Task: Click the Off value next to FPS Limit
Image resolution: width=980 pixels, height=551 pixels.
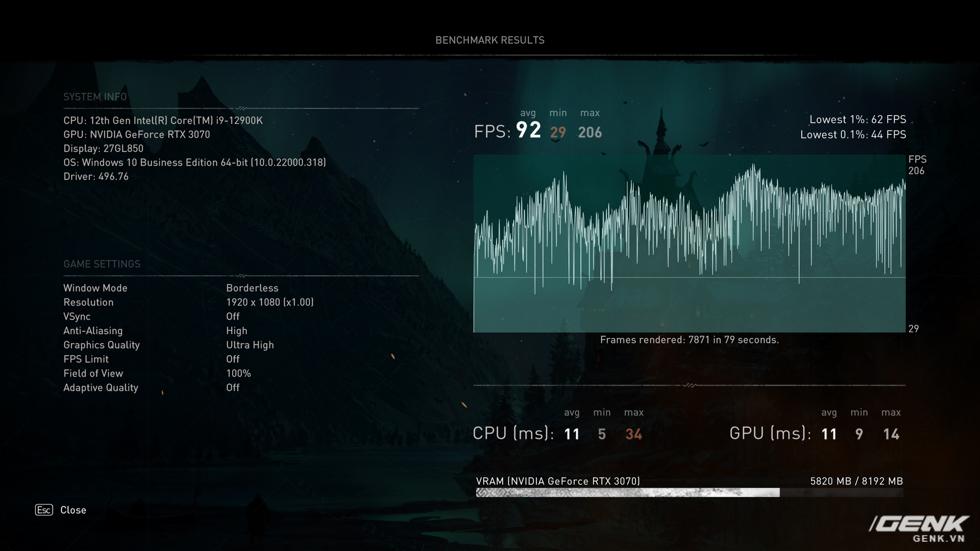Action: click(x=233, y=359)
